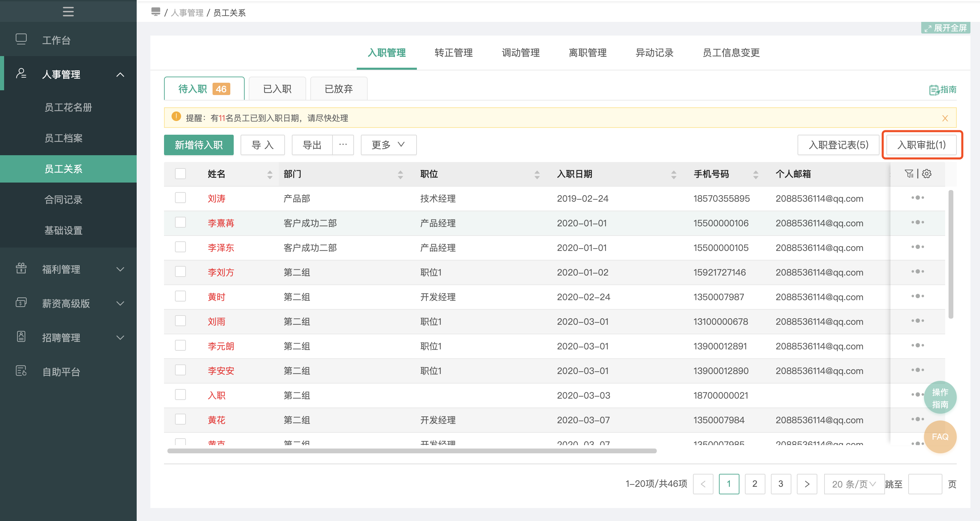This screenshot has height=521, width=980.
Task: Click the 招聘管理 badge icon
Action: tap(21, 337)
